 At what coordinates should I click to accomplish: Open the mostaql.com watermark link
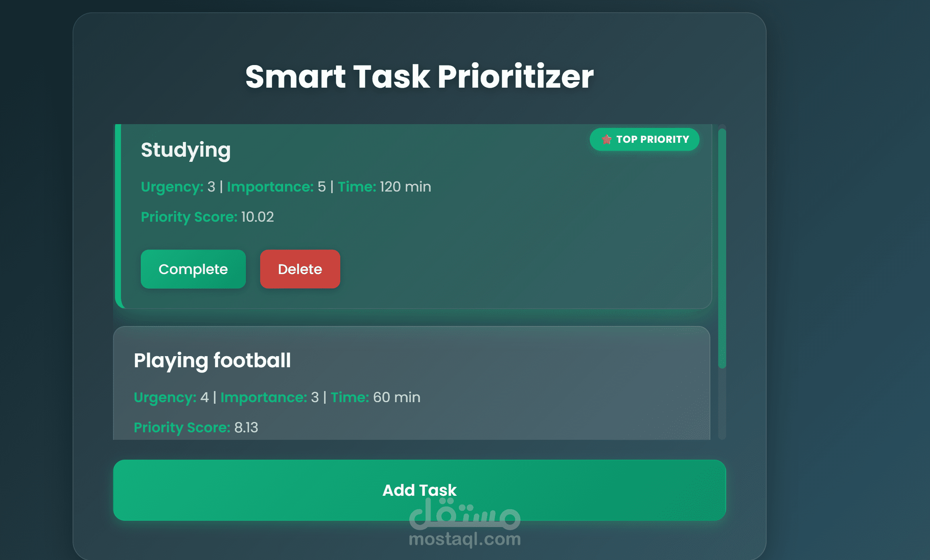(464, 539)
